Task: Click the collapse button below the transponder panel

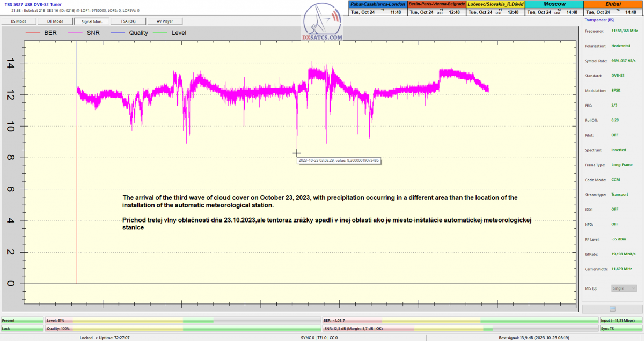Action: 612,309
